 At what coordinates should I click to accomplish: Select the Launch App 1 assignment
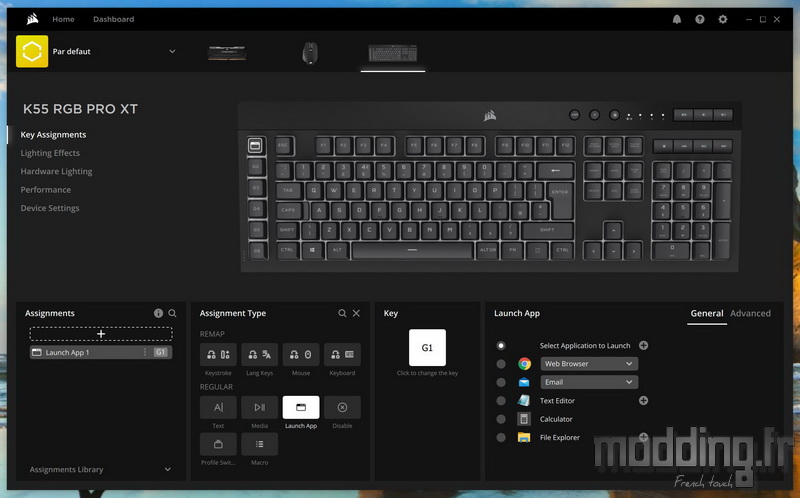point(101,352)
